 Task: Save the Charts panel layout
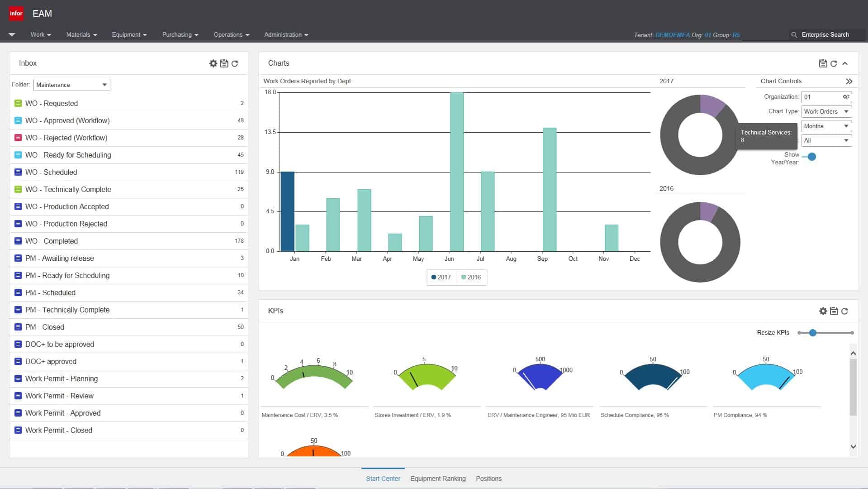(823, 63)
